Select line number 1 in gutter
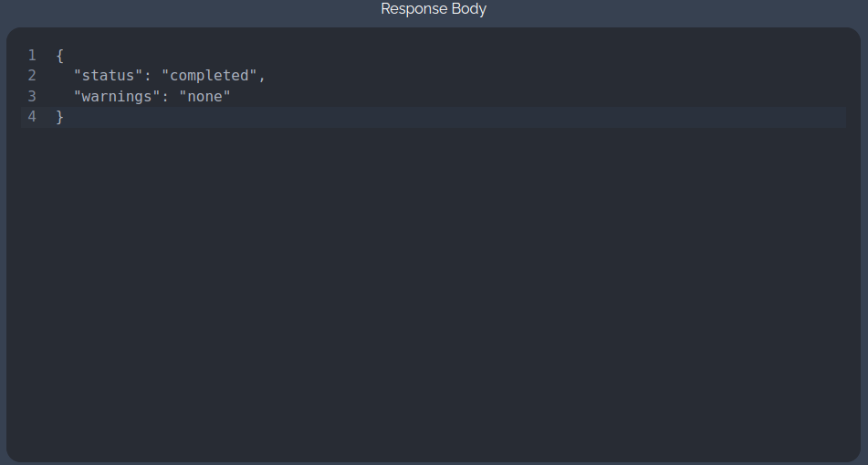 tap(32, 56)
